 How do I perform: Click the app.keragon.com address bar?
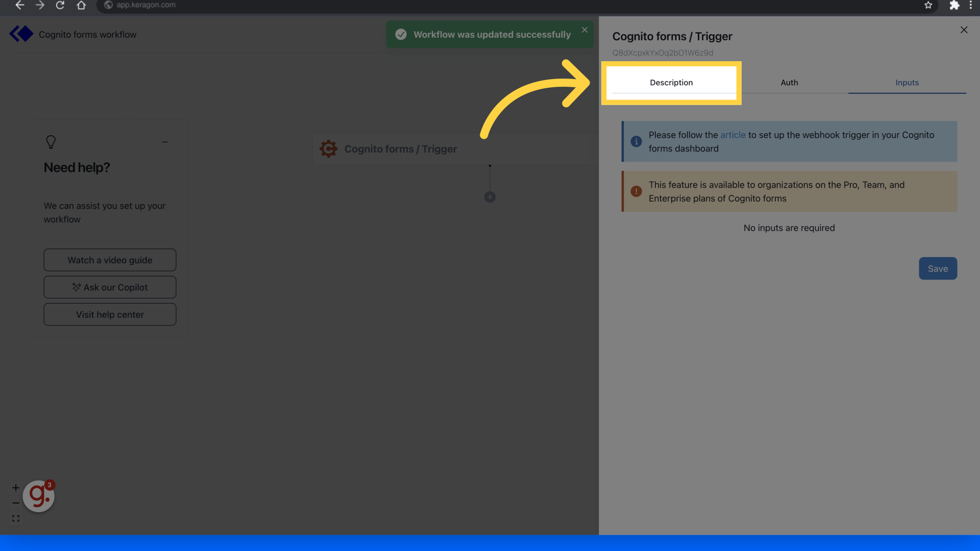coord(144,5)
